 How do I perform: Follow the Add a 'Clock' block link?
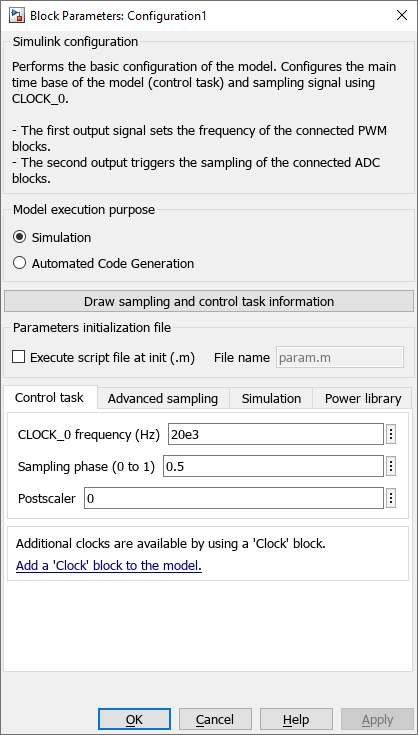pyautogui.click(x=109, y=565)
